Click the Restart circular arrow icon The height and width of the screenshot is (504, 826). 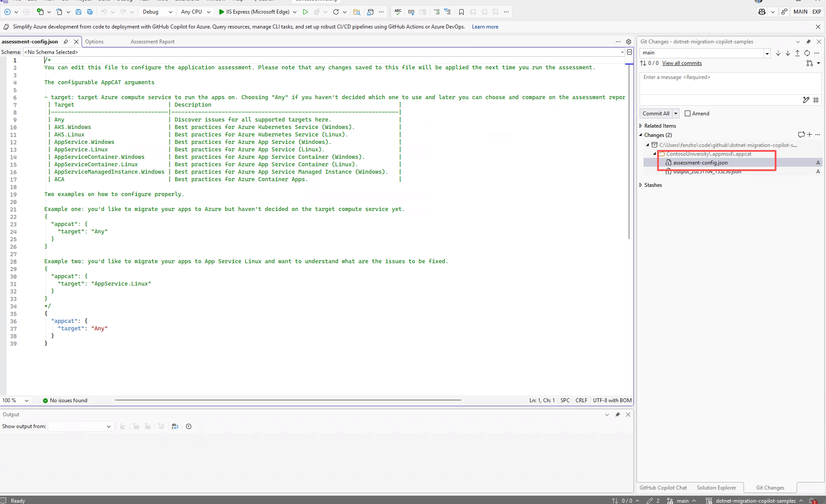(336, 12)
